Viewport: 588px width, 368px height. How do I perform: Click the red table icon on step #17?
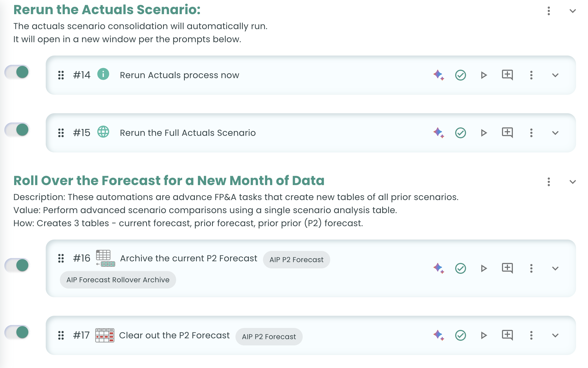105,335
